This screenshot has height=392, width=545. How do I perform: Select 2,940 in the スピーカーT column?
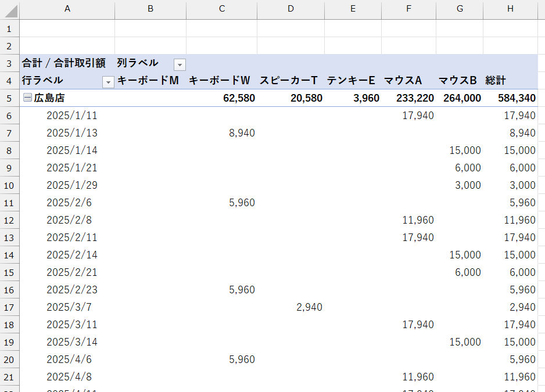309,307
